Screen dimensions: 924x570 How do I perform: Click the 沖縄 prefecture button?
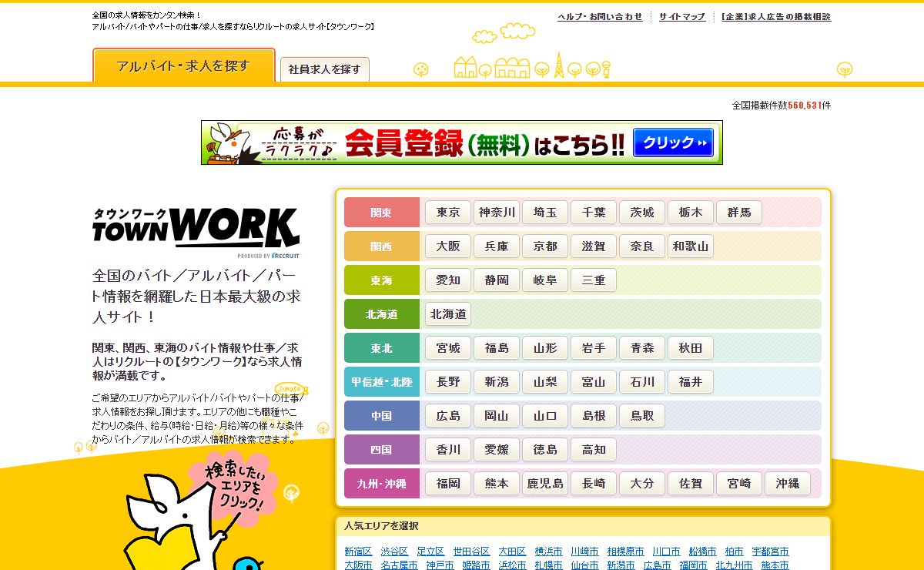click(x=788, y=484)
